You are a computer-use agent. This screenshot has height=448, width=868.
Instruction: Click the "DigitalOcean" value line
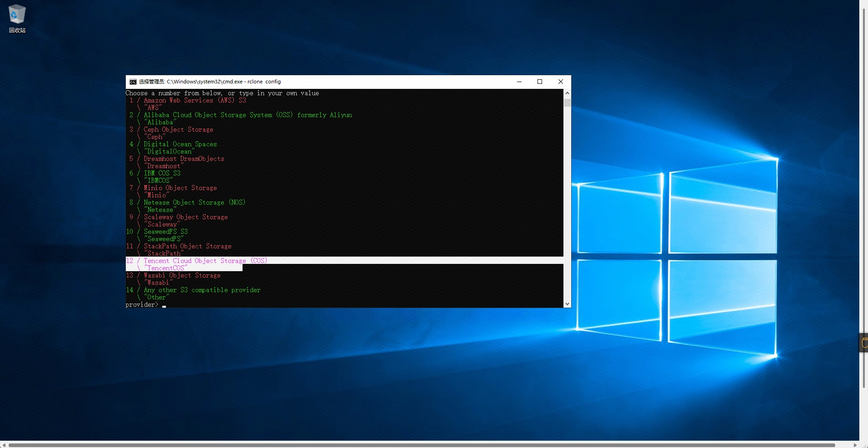click(x=166, y=151)
